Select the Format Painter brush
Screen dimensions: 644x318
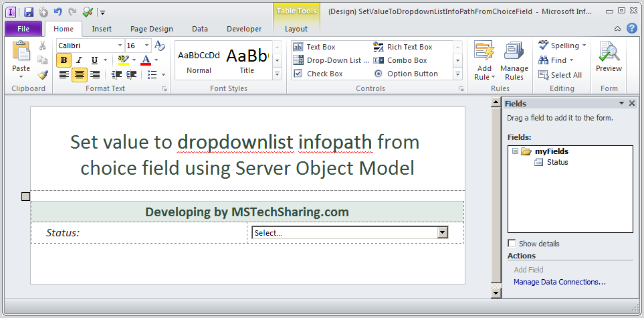pos(43,74)
